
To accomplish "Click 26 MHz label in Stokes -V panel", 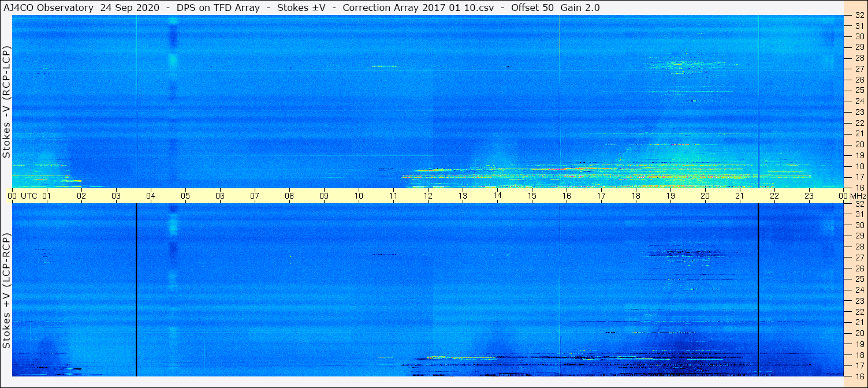I will (859, 79).
